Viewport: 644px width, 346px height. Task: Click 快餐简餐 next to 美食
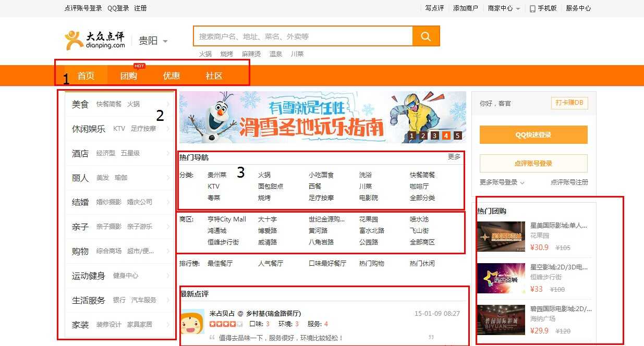point(109,104)
